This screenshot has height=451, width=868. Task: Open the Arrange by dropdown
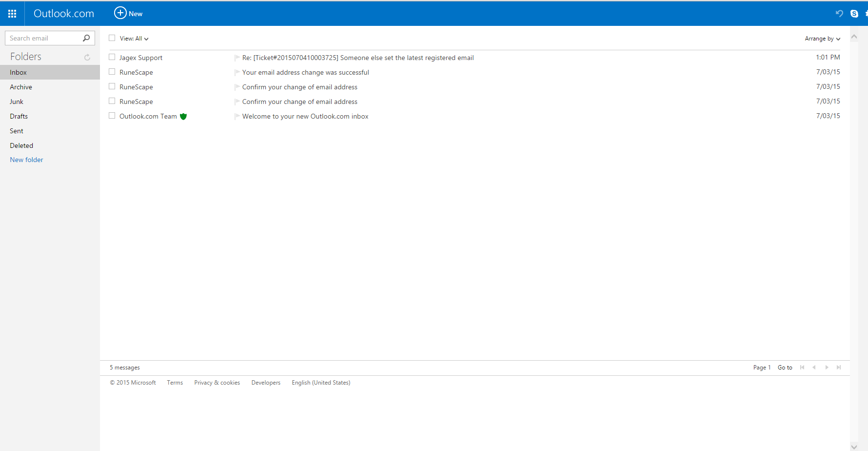click(x=823, y=39)
